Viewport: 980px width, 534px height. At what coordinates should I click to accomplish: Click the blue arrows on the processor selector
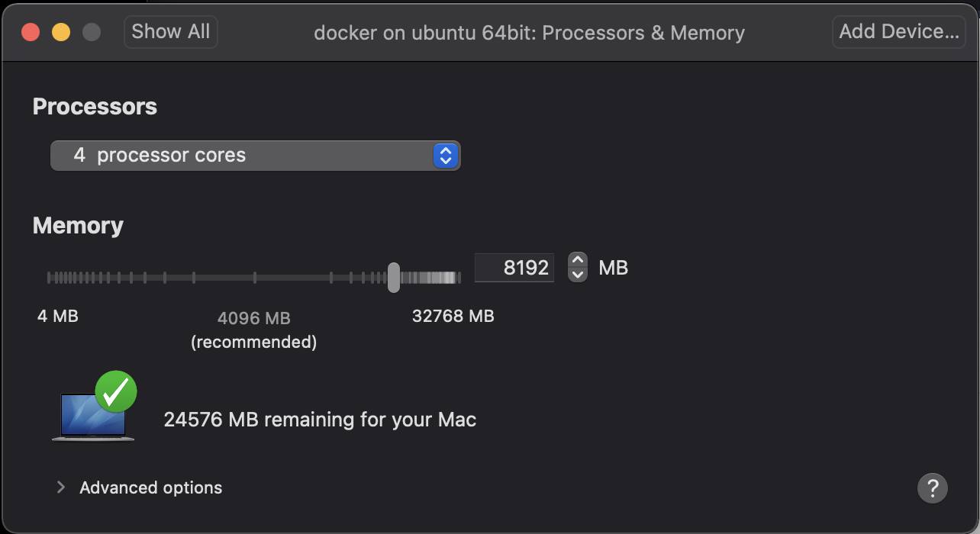point(445,156)
